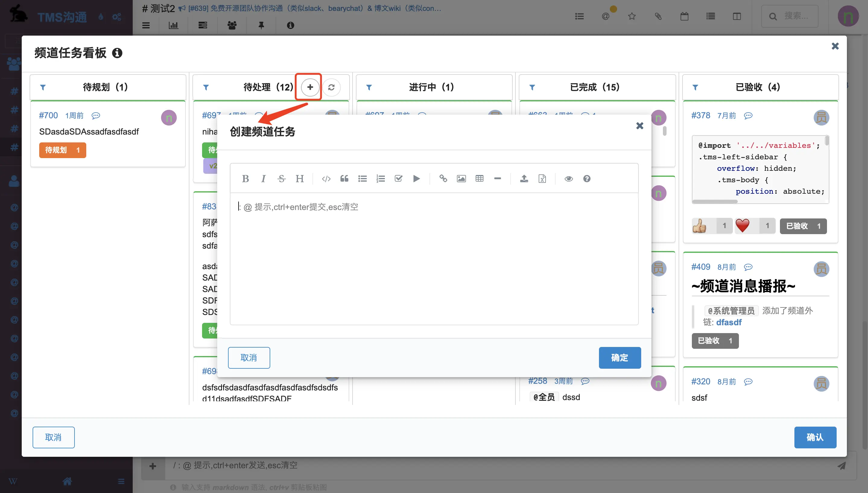Insert quote block in editor

344,178
